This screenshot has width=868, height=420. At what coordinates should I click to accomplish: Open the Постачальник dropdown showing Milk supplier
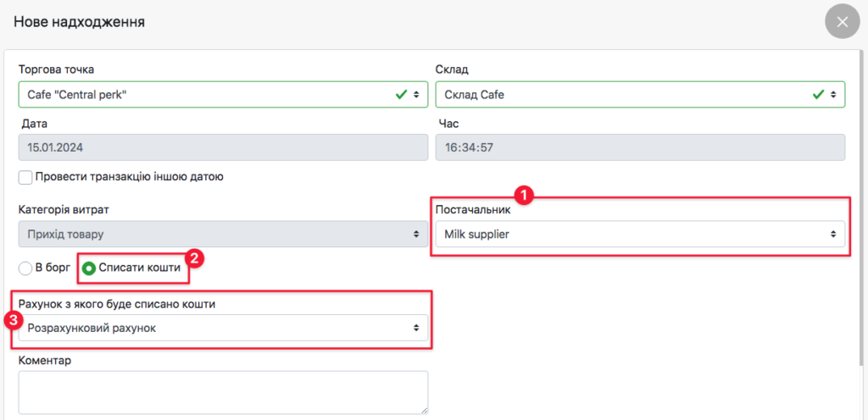point(640,234)
